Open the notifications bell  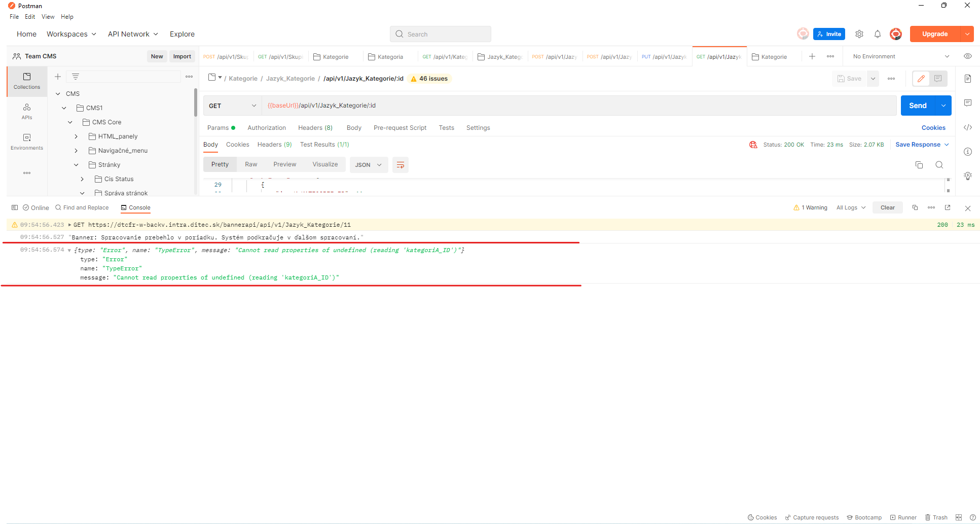point(878,34)
